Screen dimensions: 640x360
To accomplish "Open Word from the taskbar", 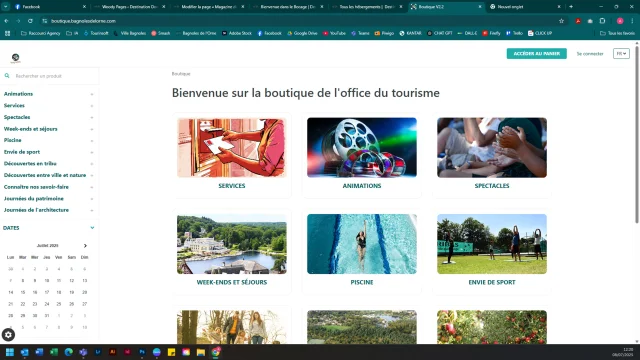I will 39,352.
